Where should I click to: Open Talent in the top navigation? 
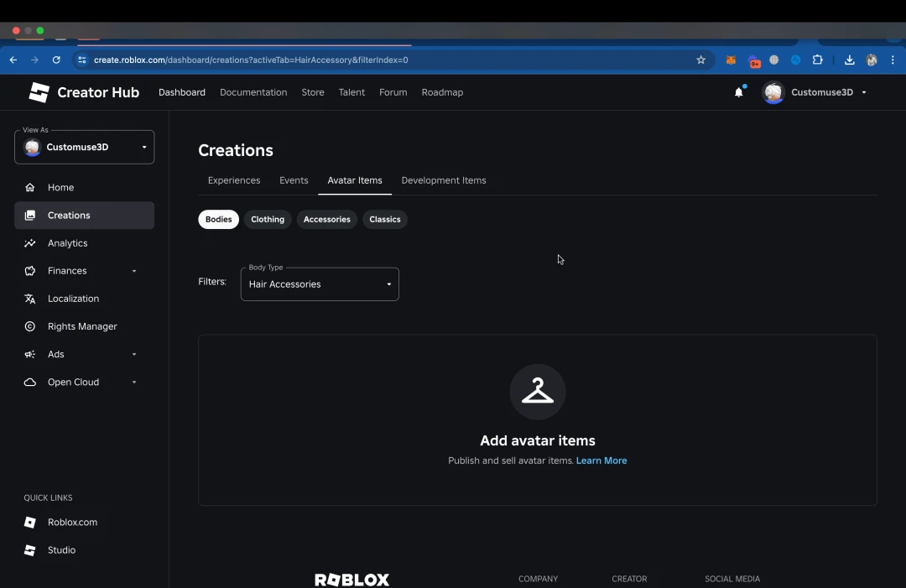click(x=351, y=92)
